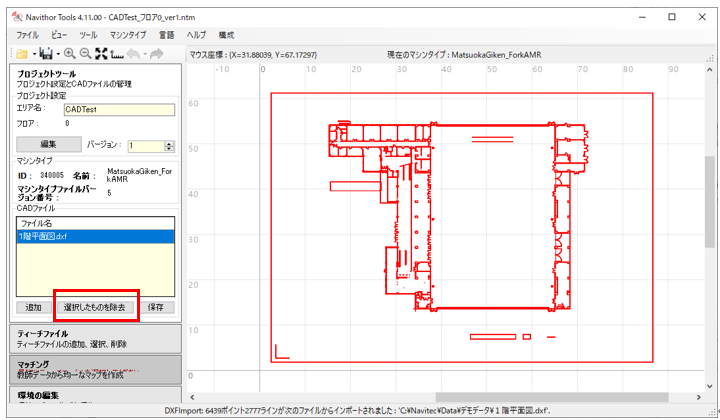720x420 pixels.
Task: Select the measure distance ruler tool
Action: pos(117,52)
